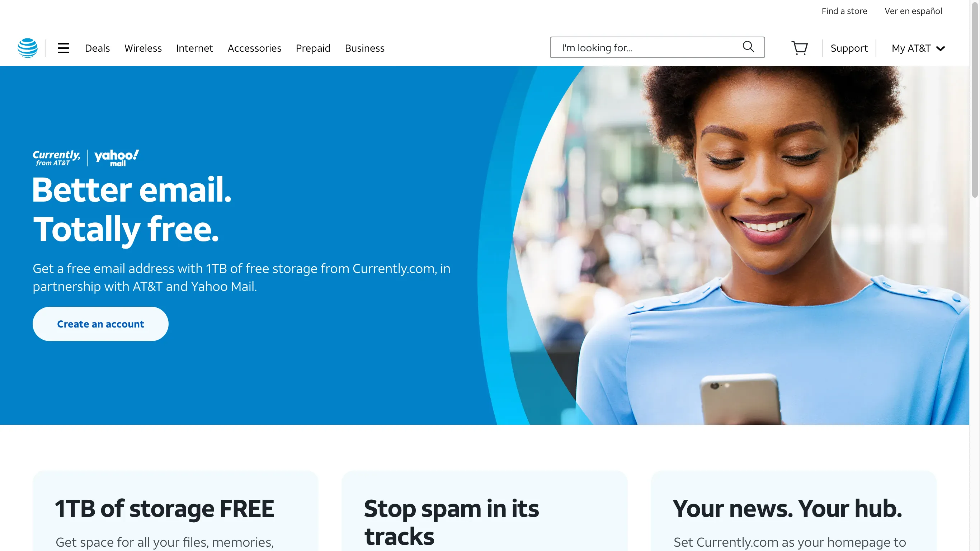Click the Create an account button
This screenshot has height=551, width=980.
[100, 324]
